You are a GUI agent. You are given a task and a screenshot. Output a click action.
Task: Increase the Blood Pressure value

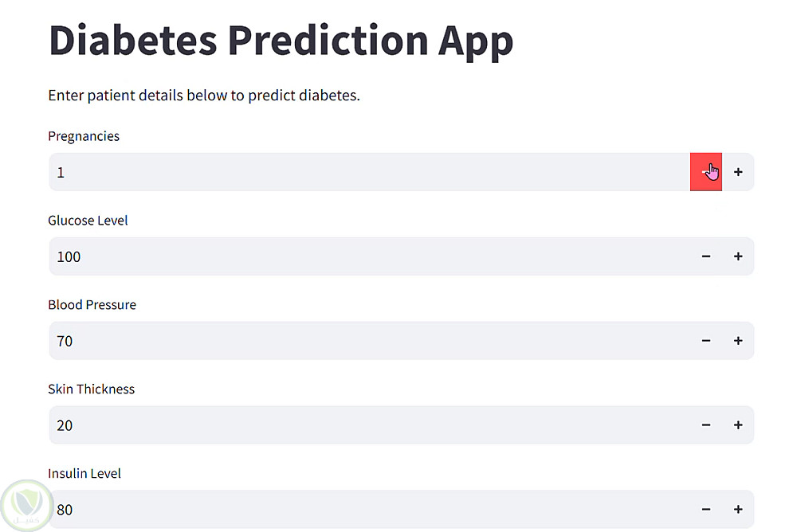click(x=738, y=341)
